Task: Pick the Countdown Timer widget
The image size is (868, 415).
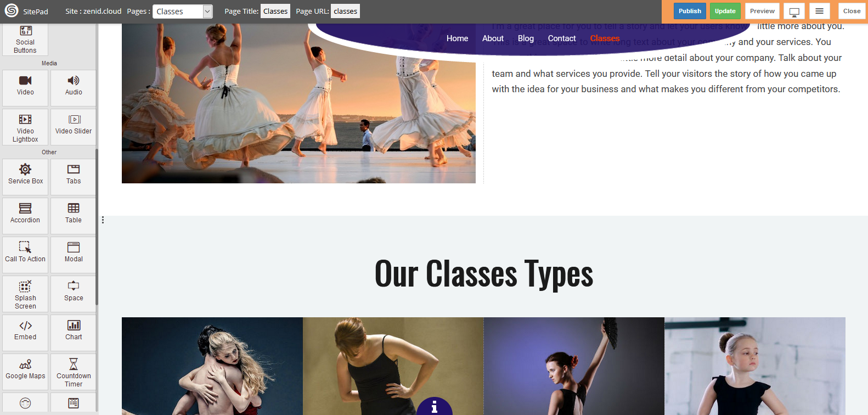Action: point(74,372)
